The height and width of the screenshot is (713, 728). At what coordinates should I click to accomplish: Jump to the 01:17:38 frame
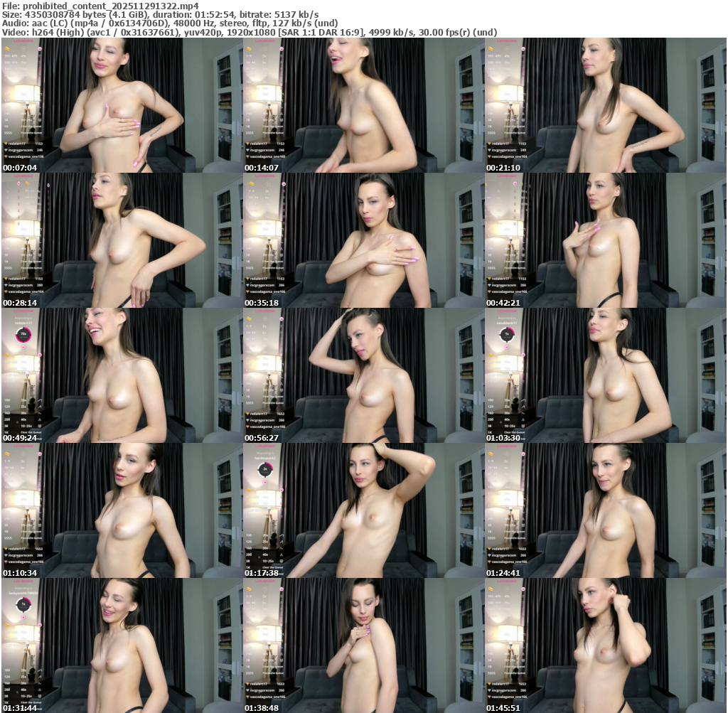pyautogui.click(x=363, y=510)
